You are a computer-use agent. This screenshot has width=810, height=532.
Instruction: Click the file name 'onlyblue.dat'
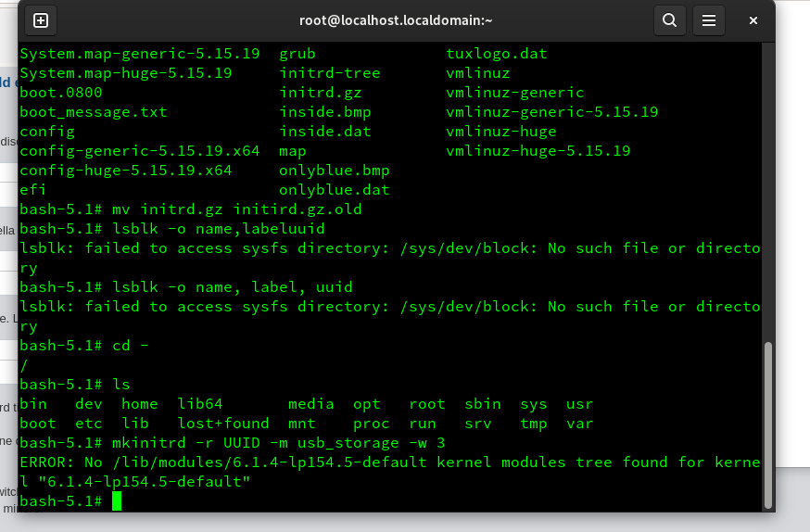[x=335, y=190]
